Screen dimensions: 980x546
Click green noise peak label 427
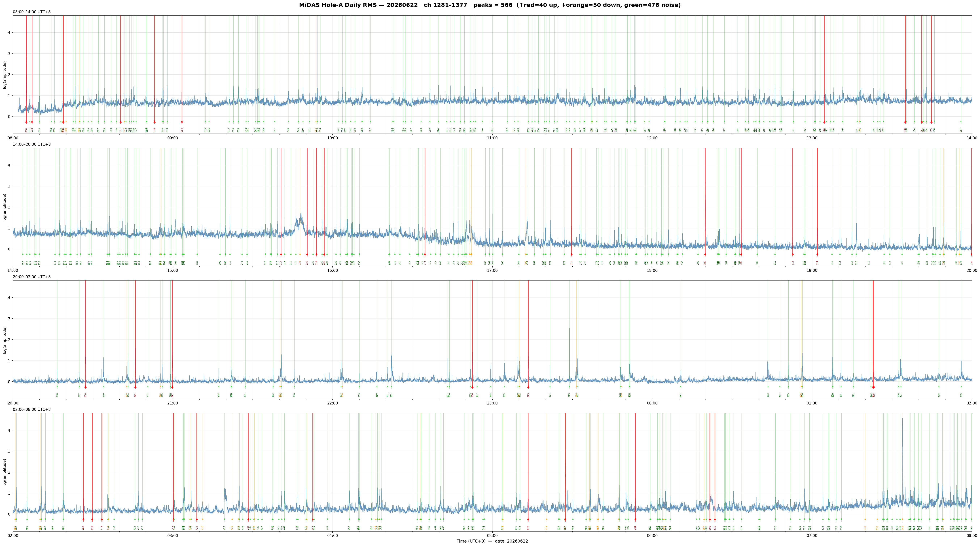click(225, 528)
